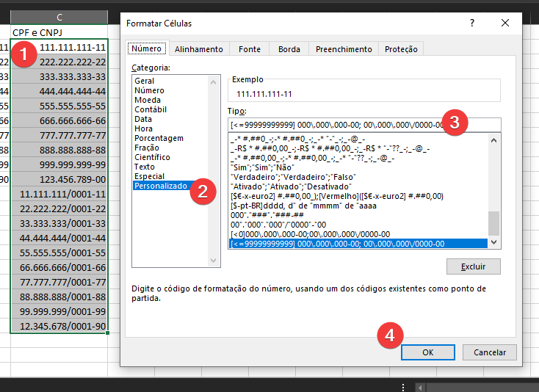Select the Data category

pos(170,119)
